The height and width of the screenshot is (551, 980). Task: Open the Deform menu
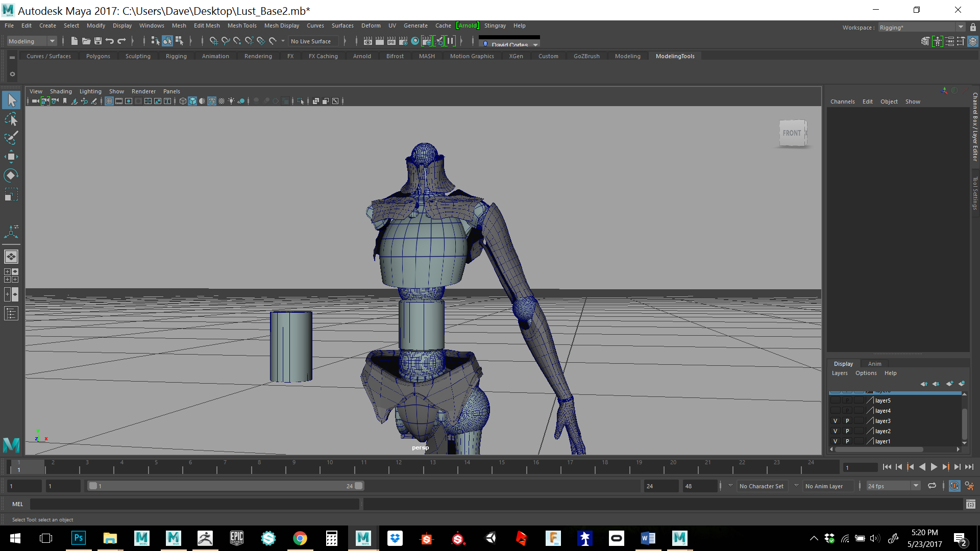click(x=371, y=26)
